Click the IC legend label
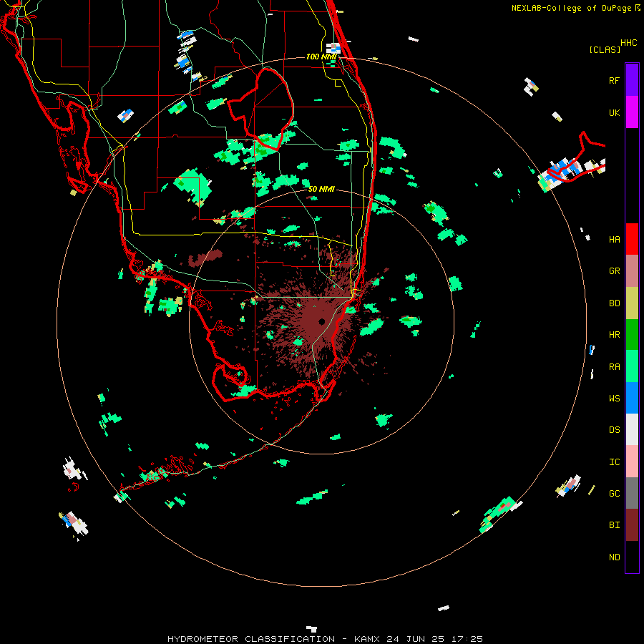This screenshot has height=644, width=644. (x=614, y=462)
